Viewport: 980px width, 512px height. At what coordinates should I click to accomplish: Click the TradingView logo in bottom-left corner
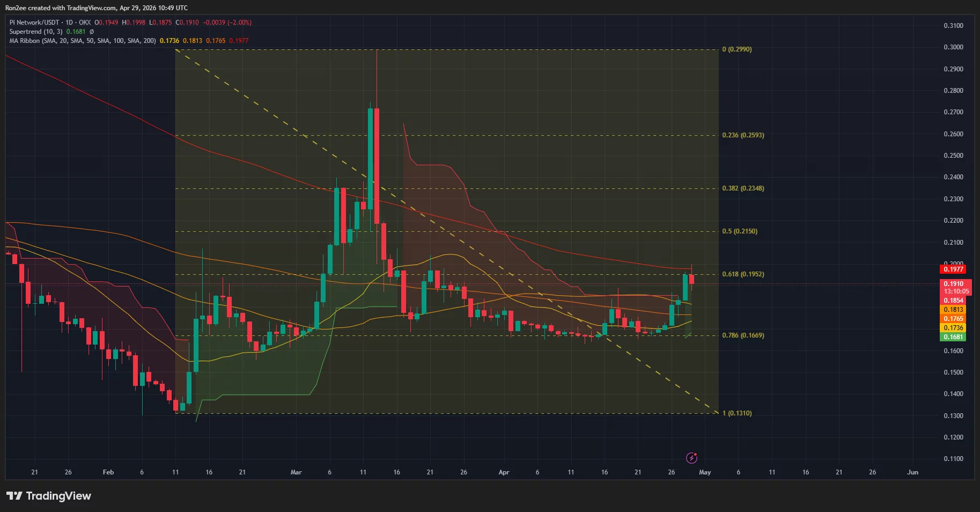point(49,496)
